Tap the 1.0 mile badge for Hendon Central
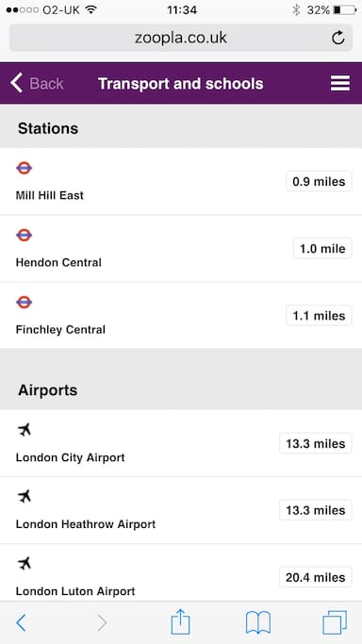 [x=322, y=249]
